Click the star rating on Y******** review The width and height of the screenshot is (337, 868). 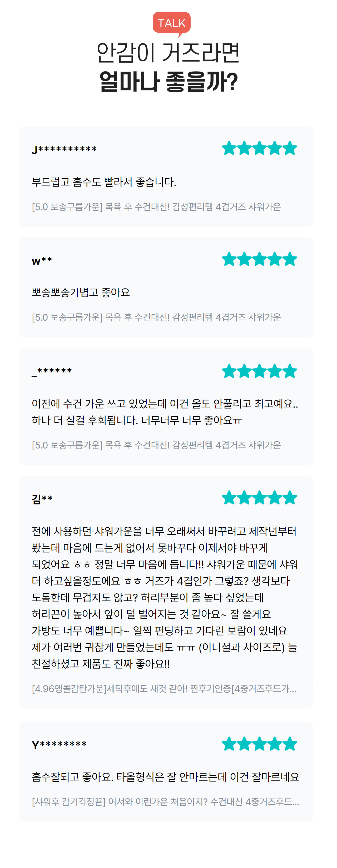[x=259, y=744]
